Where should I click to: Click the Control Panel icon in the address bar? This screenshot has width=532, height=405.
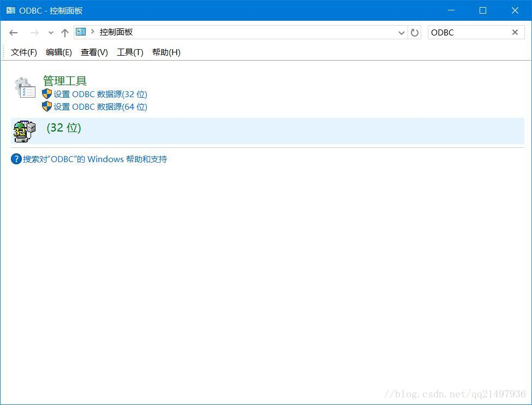[80, 32]
